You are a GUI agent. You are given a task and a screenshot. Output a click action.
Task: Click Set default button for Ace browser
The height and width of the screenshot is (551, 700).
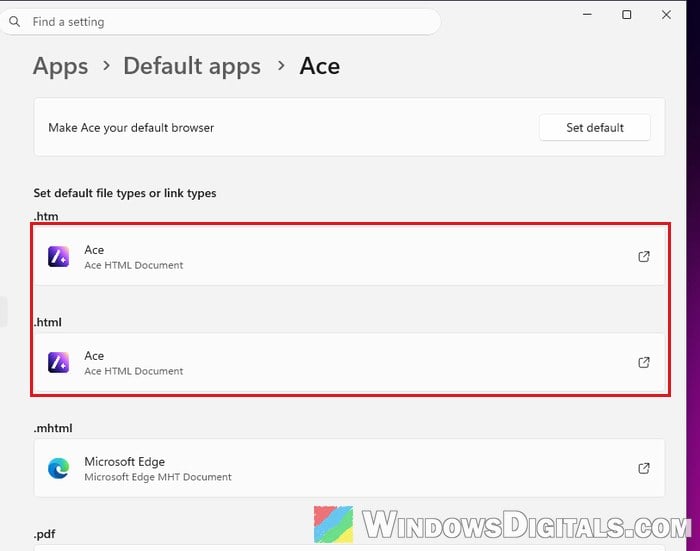tap(595, 128)
